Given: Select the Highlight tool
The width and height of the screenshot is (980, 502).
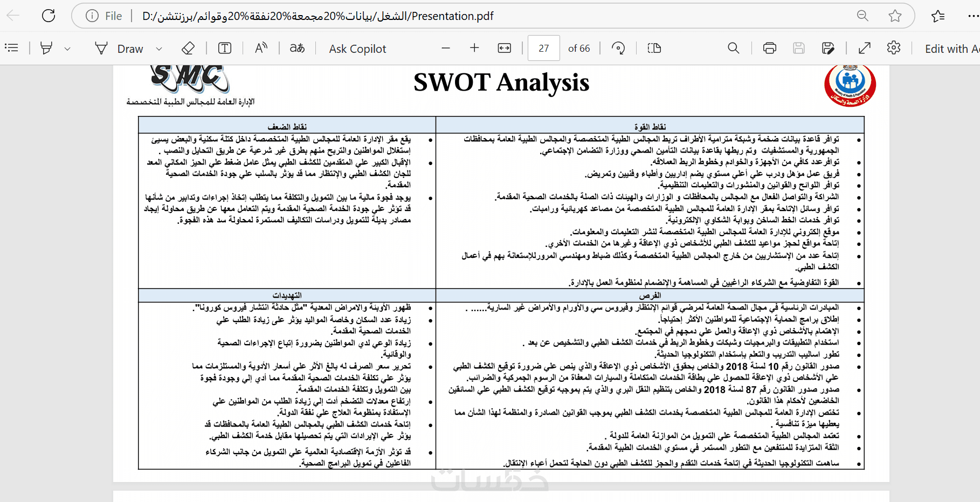Looking at the screenshot, I should (47, 48).
